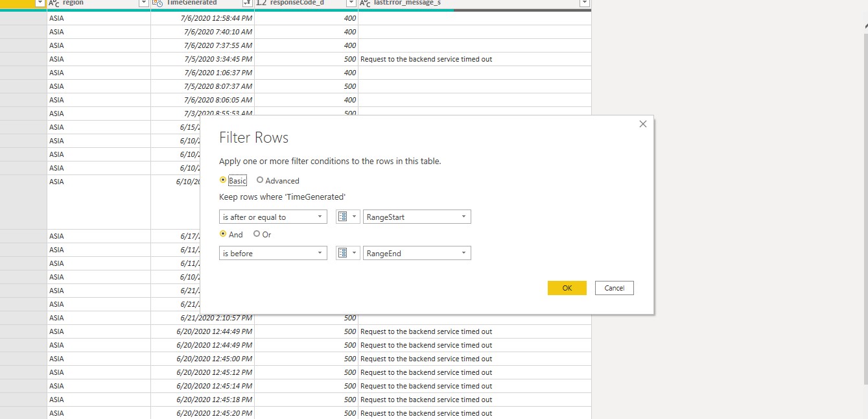Click the cell 7/6/2020 8:06:05 AM

point(202,100)
